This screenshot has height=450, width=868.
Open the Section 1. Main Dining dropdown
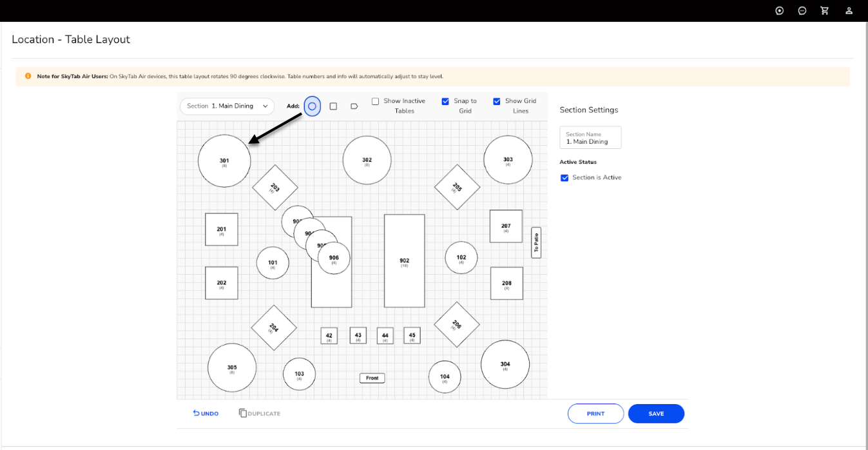coord(227,106)
